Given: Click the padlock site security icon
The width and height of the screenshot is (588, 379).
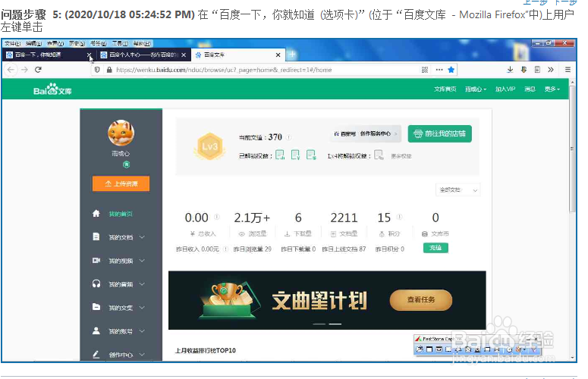Looking at the screenshot, I should tap(109, 70).
